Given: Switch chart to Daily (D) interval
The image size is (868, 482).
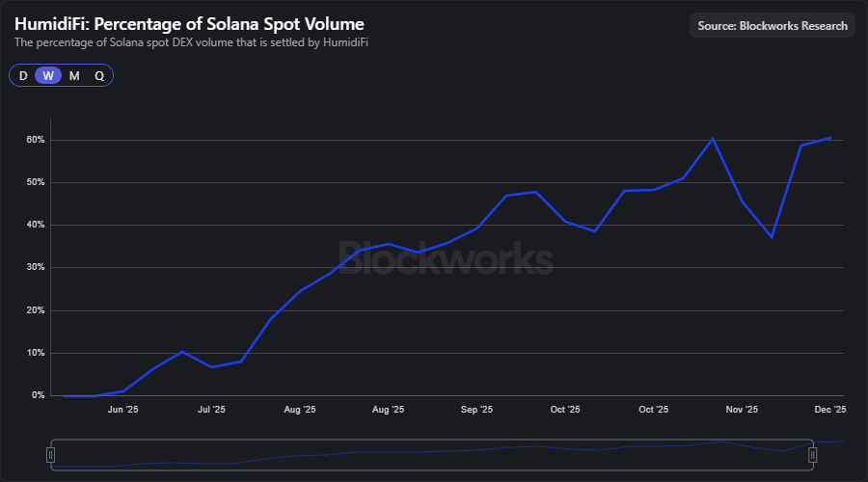Looking at the screenshot, I should [x=23, y=76].
